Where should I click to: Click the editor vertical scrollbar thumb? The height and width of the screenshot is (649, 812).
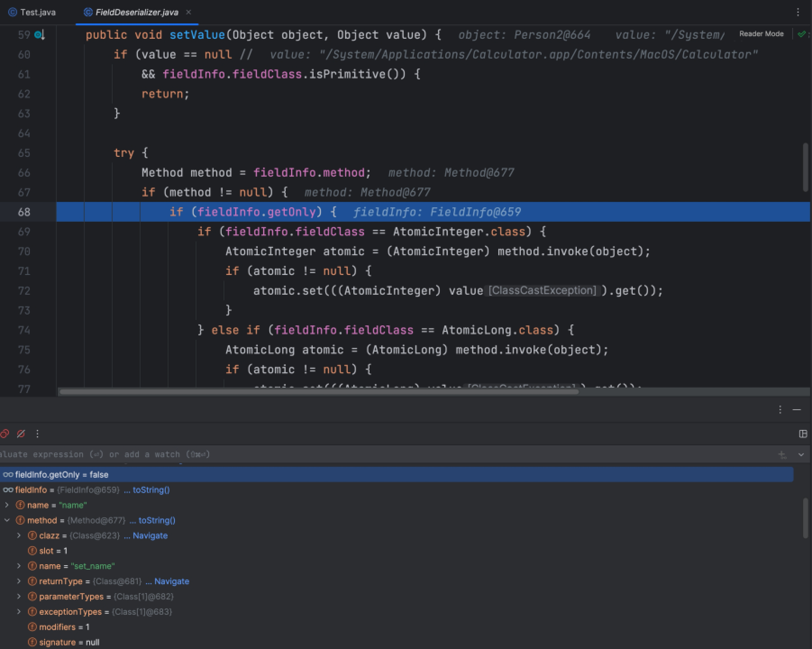[806, 168]
